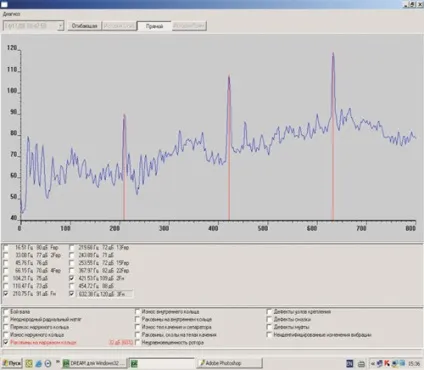Expand the measurement dropdown at top left
This screenshot has width=424, height=370.
[60, 26]
